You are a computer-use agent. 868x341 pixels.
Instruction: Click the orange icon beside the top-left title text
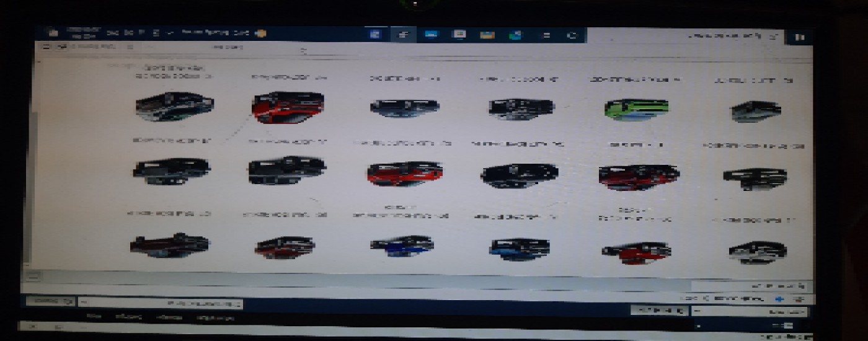pyautogui.click(x=261, y=33)
